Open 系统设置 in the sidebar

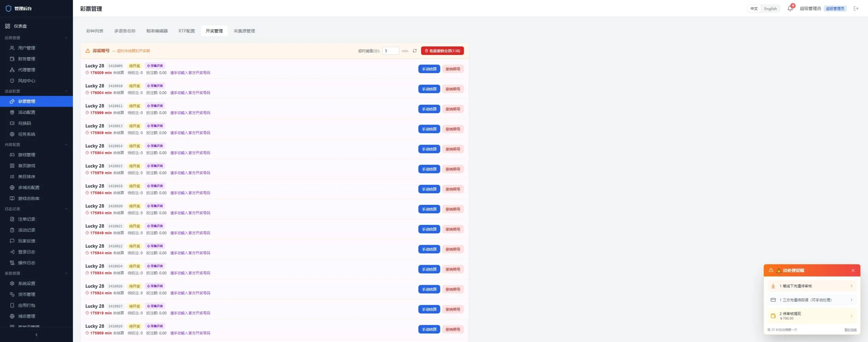(36, 283)
